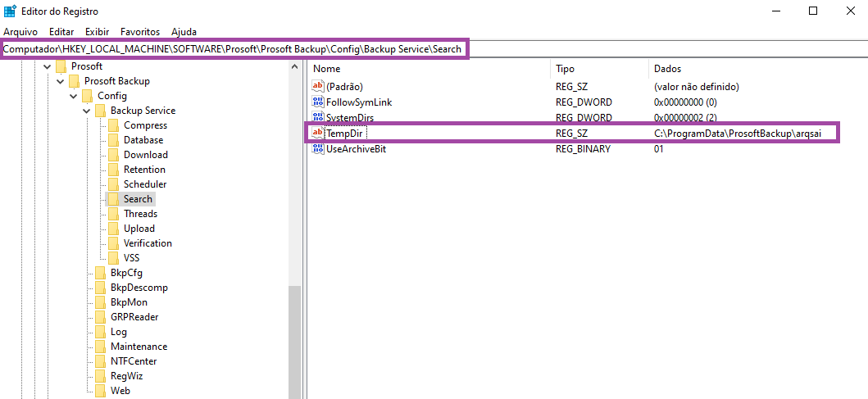This screenshot has height=399, width=868.
Task: Click the BkpMon folder icon
Action: click(100, 302)
